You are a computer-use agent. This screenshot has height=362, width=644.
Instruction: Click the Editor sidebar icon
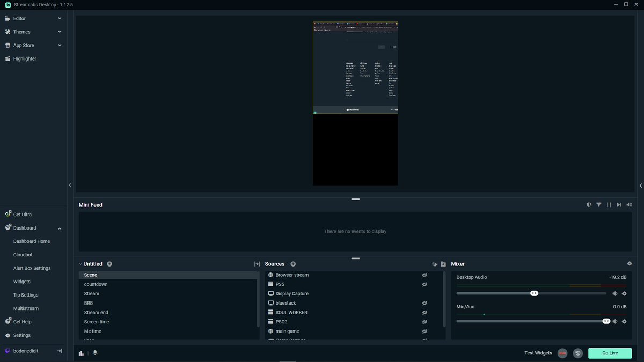point(8,18)
